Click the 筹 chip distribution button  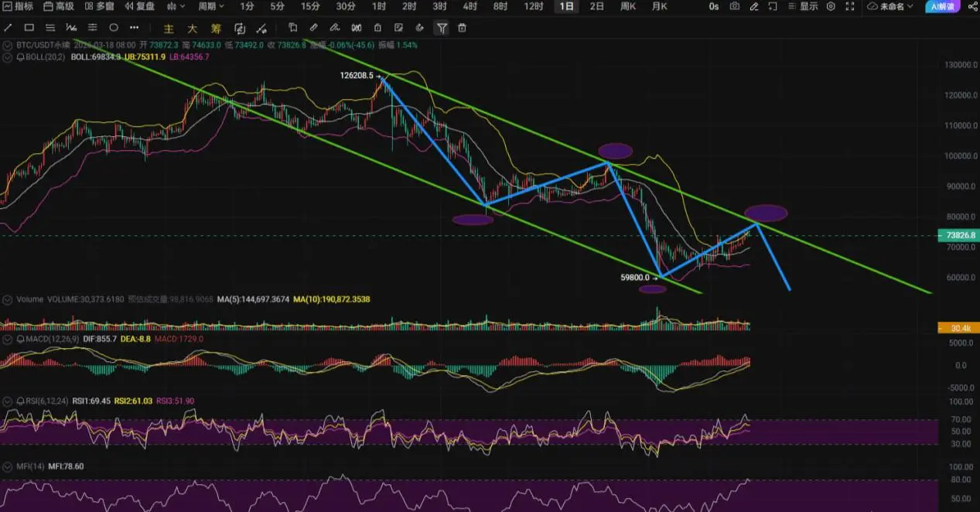click(x=216, y=29)
